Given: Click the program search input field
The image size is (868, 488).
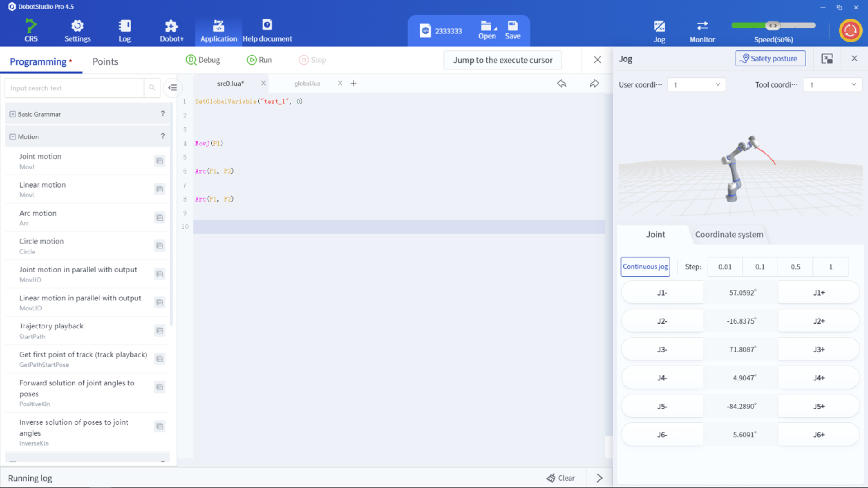Looking at the screenshot, I should click(75, 88).
